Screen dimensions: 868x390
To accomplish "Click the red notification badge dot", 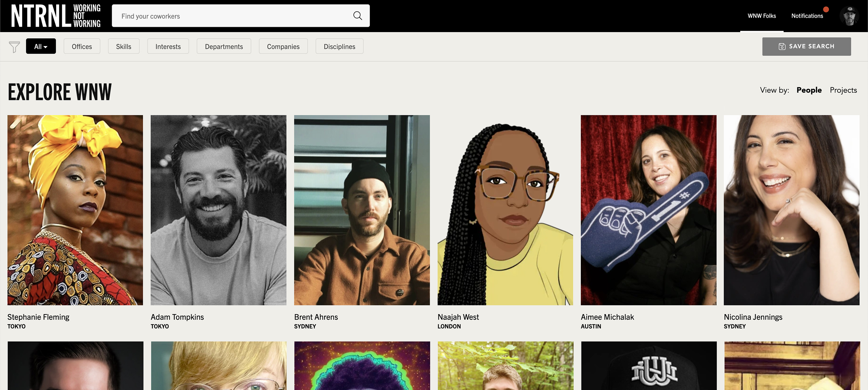I will click(x=826, y=10).
